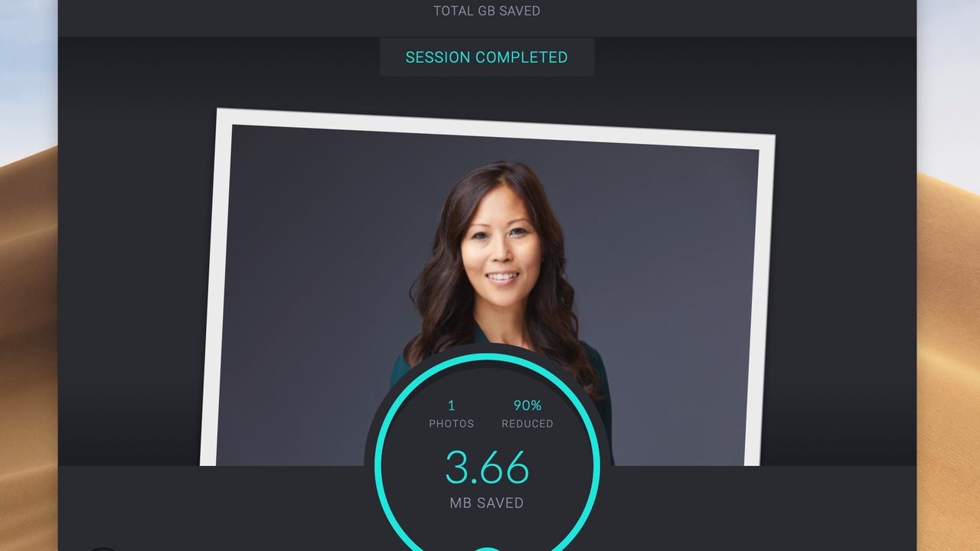Click the 90% REDUCED statistic
The width and height of the screenshot is (980, 551).
coord(528,413)
